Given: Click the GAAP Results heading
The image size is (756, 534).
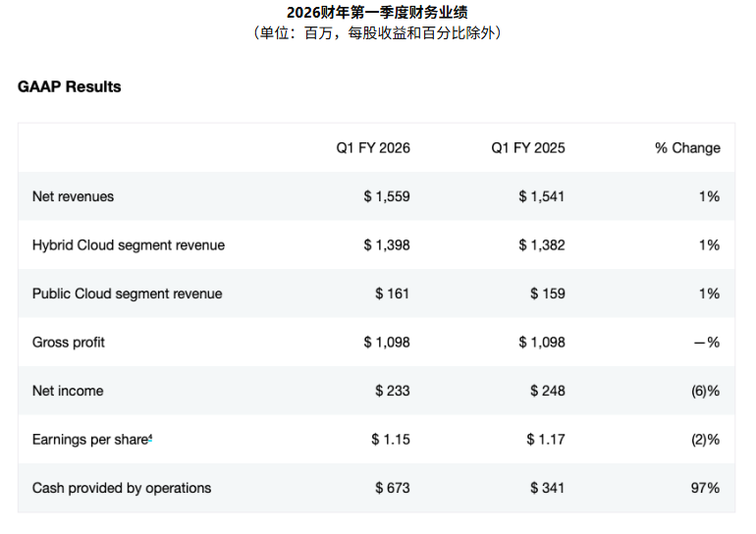Looking at the screenshot, I should click(69, 86).
